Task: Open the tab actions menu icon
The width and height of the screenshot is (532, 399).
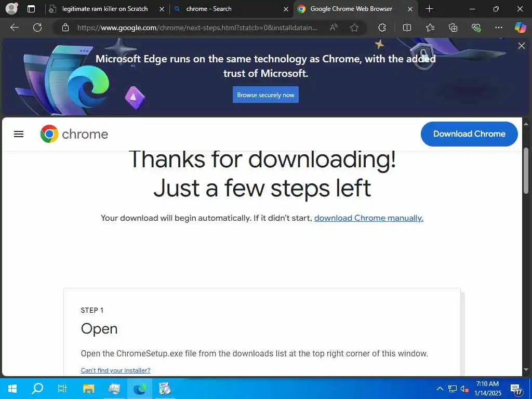Action: pyautogui.click(x=31, y=9)
